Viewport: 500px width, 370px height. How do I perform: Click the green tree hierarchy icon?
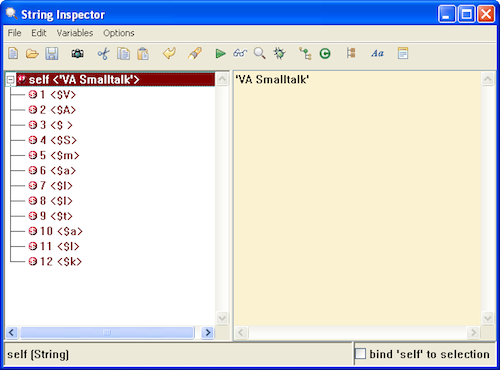click(x=305, y=53)
